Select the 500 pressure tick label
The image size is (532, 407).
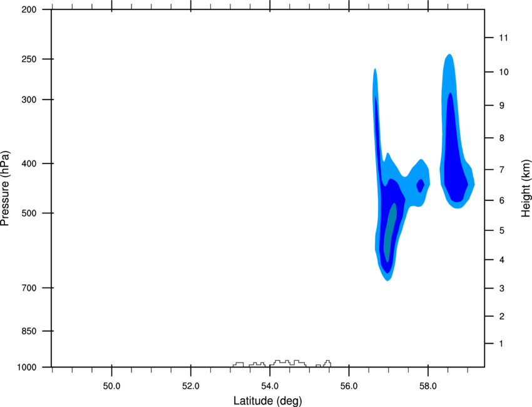tap(29, 213)
